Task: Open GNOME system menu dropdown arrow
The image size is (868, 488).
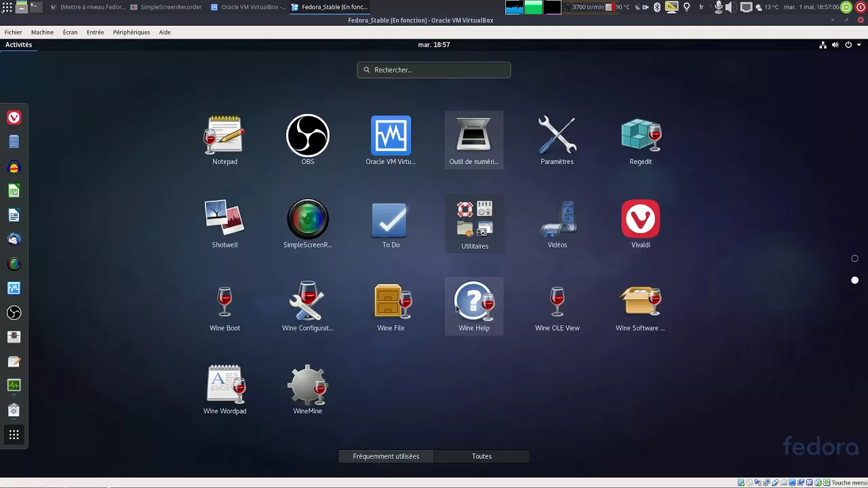Action: pyautogui.click(x=859, y=45)
